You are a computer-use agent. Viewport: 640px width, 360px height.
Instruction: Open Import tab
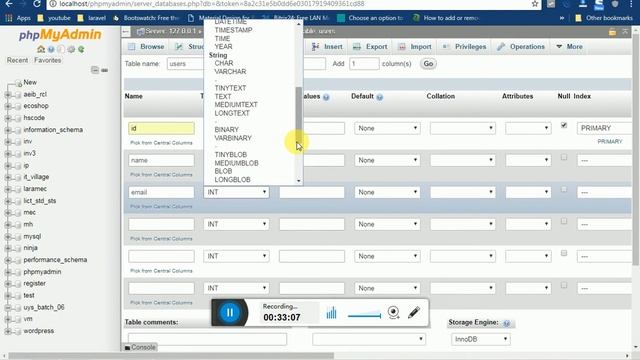(x=415, y=47)
